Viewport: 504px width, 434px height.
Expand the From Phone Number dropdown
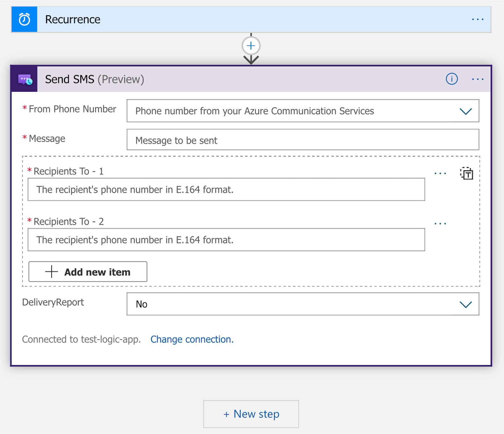tap(465, 111)
